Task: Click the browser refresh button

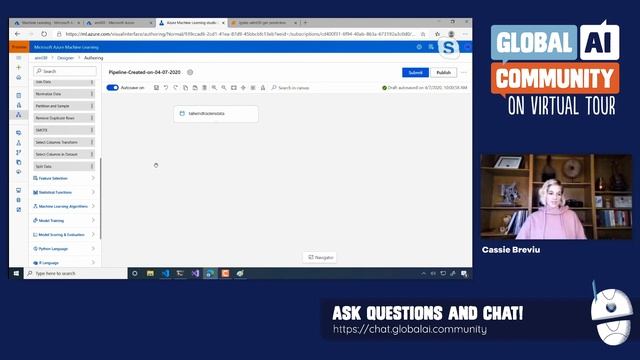Action: (44, 34)
